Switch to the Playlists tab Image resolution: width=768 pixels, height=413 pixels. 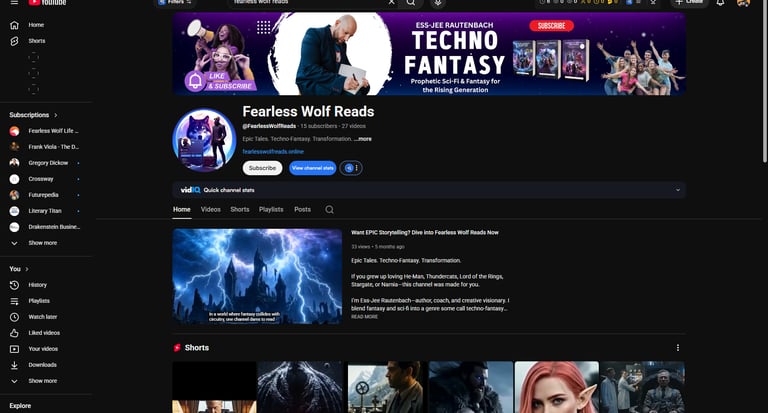(271, 209)
